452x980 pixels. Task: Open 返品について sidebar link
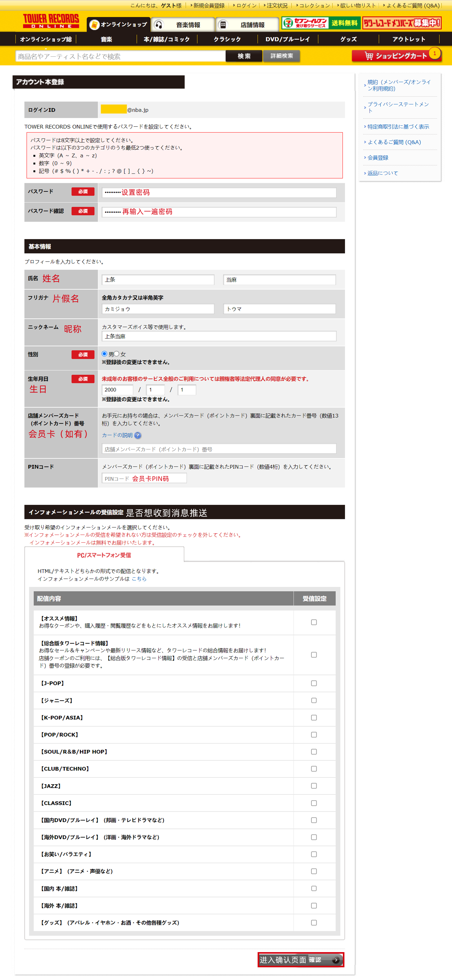[x=382, y=173]
